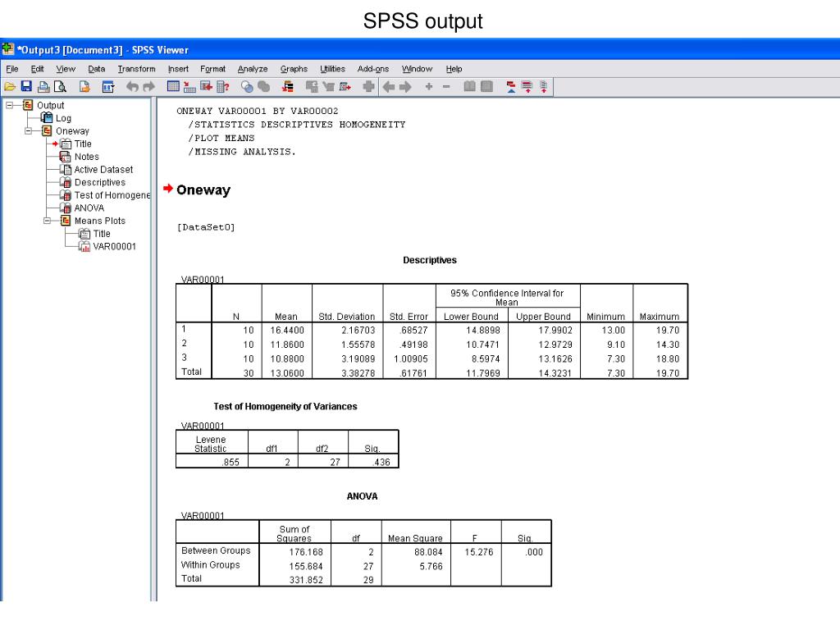This screenshot has height=630, width=840.
Task: Select the Notes item in the outline
Action: point(87,157)
